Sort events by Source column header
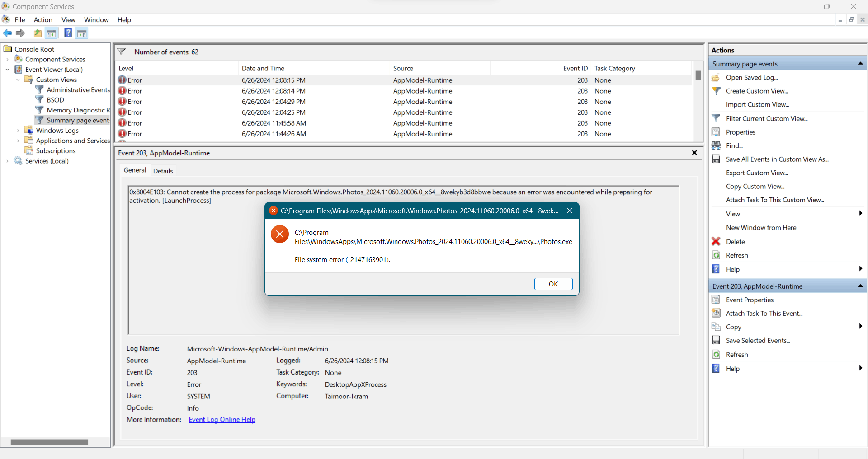This screenshot has height=459, width=868. [440, 68]
